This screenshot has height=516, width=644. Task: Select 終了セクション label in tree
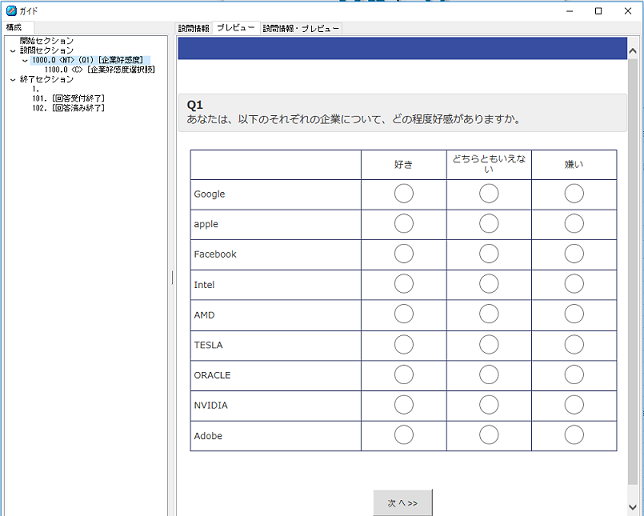[47, 79]
